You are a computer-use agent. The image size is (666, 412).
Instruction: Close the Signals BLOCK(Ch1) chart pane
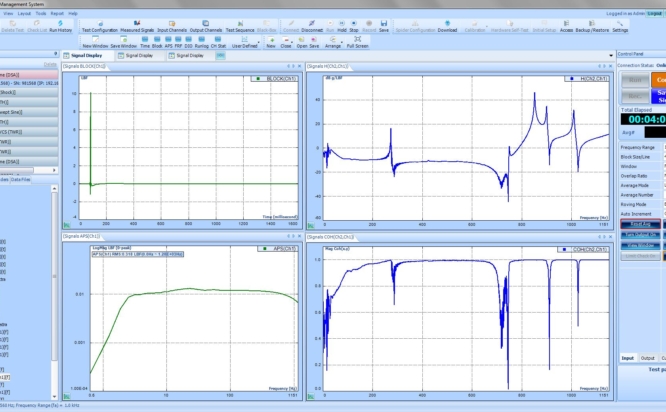pos(299,66)
